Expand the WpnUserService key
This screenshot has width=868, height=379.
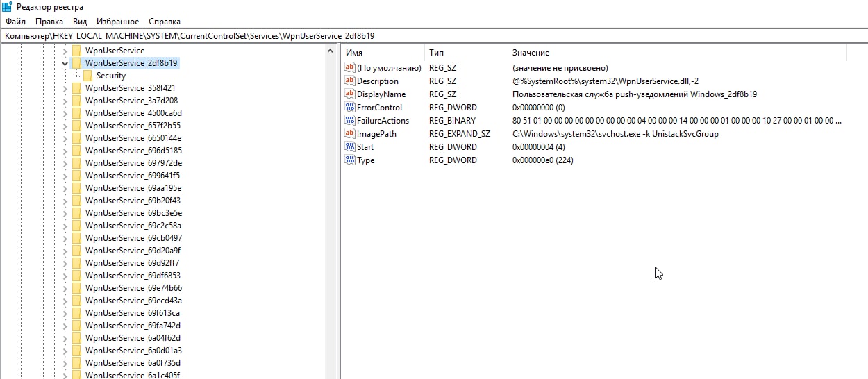coord(65,51)
